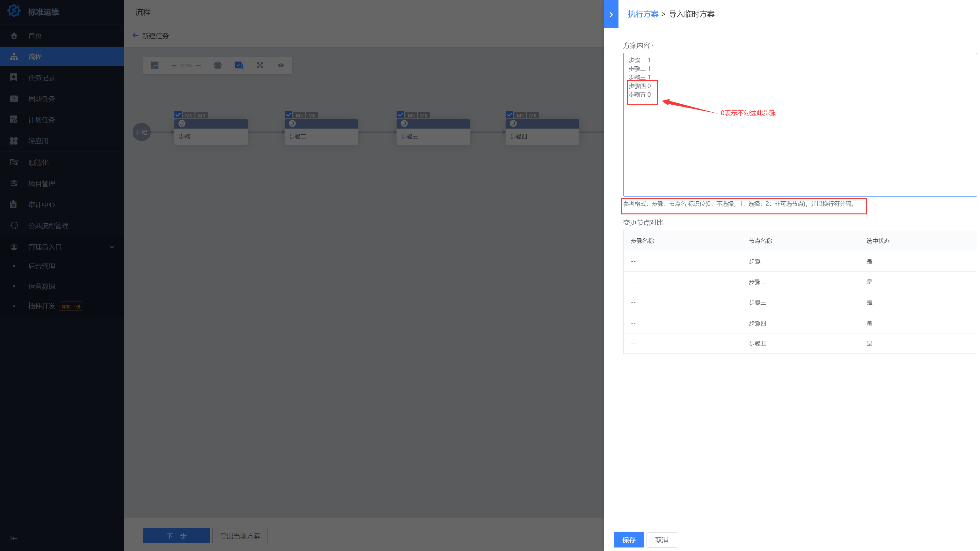Image resolution: width=980 pixels, height=551 pixels.
Task: Uncheck the 步骤一 node checkbox
Action: click(x=178, y=115)
